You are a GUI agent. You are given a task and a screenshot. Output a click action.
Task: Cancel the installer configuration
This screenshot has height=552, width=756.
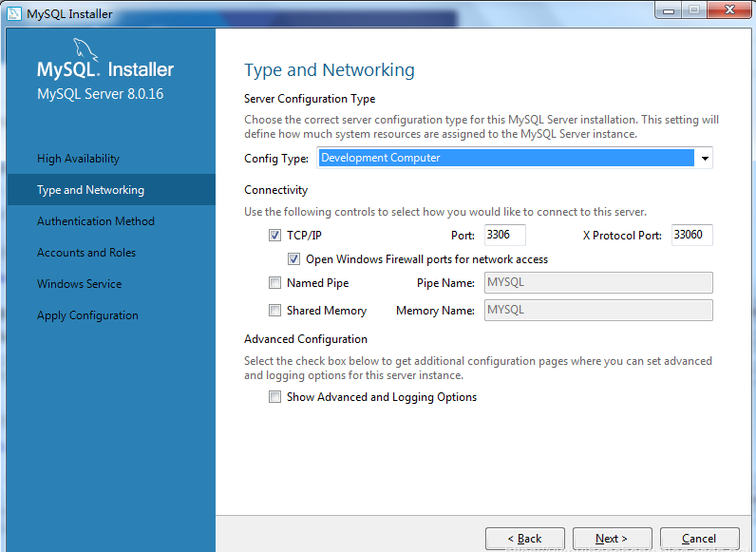pos(699,539)
